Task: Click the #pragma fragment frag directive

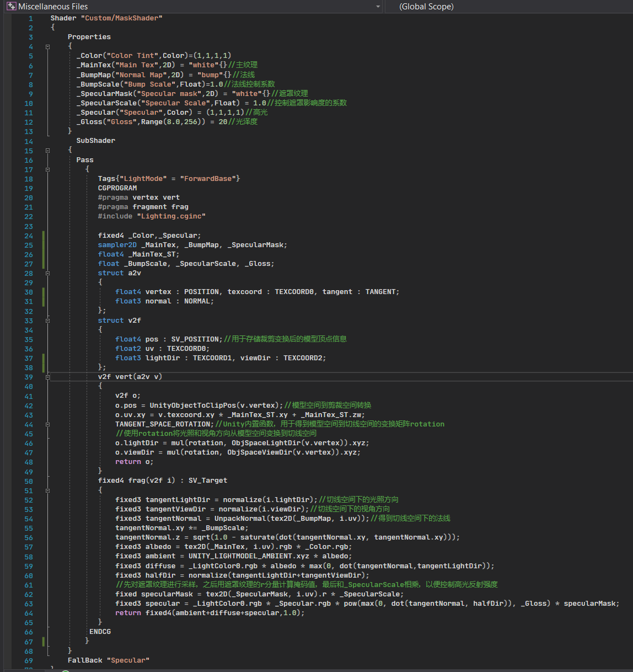Action: (x=143, y=207)
